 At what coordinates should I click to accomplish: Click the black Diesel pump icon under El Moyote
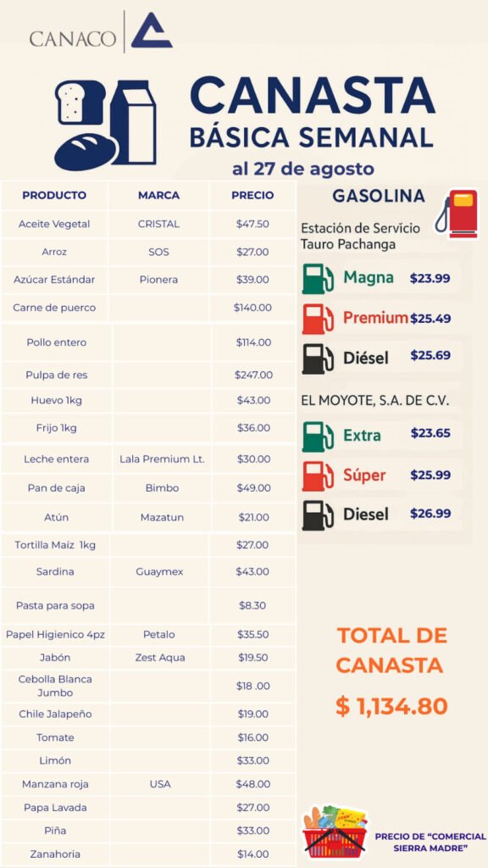pos(318,515)
